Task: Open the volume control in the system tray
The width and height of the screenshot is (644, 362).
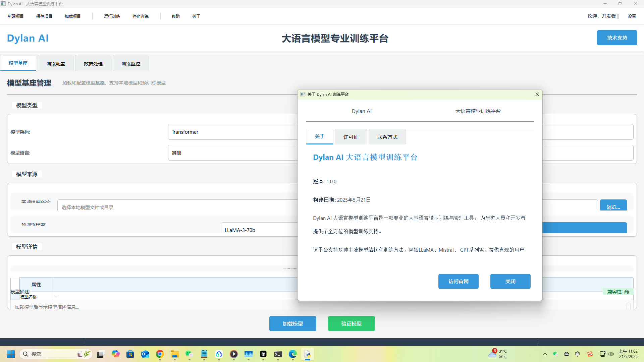Action: 610,354
